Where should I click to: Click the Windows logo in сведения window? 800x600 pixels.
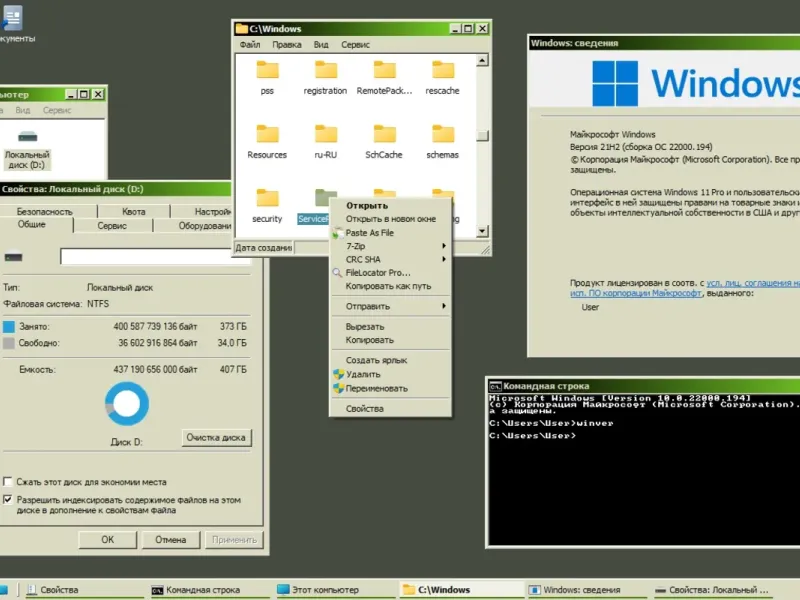click(615, 83)
